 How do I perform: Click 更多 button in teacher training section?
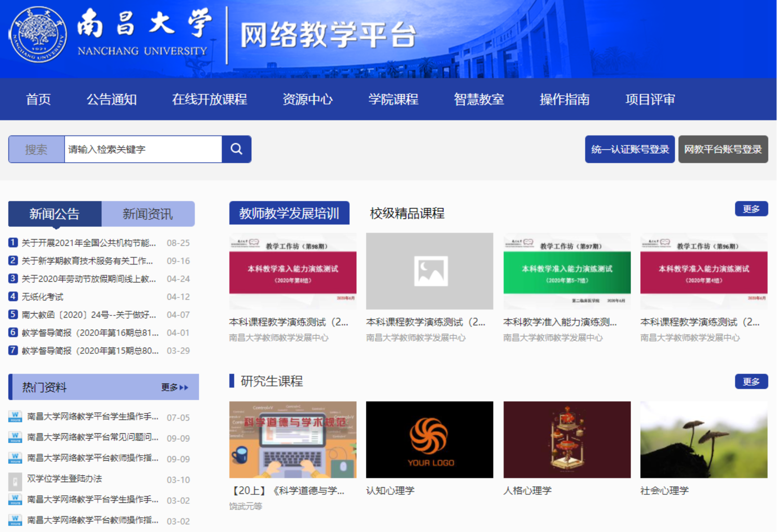[751, 209]
